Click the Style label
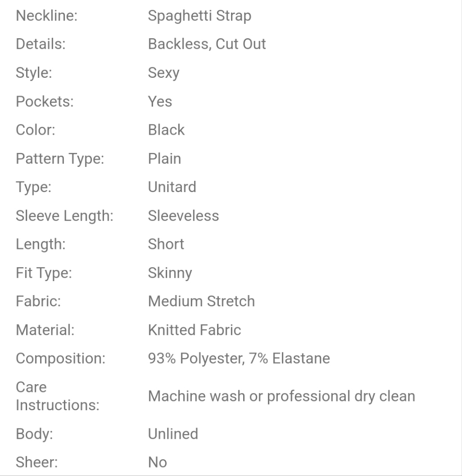The width and height of the screenshot is (462, 476). [x=34, y=73]
